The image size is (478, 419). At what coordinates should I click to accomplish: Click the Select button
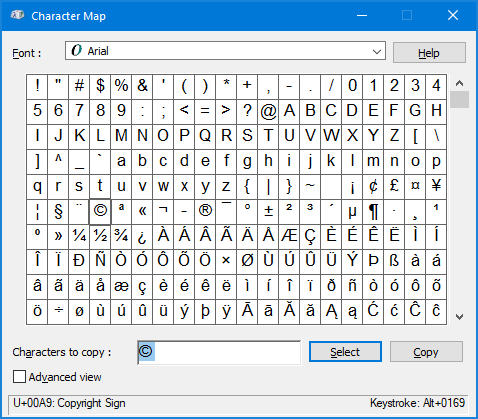tap(345, 352)
